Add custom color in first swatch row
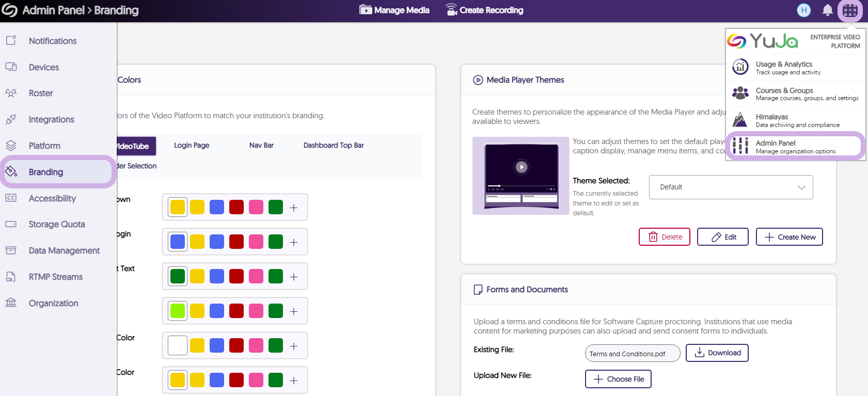The image size is (868, 396). coord(294,208)
